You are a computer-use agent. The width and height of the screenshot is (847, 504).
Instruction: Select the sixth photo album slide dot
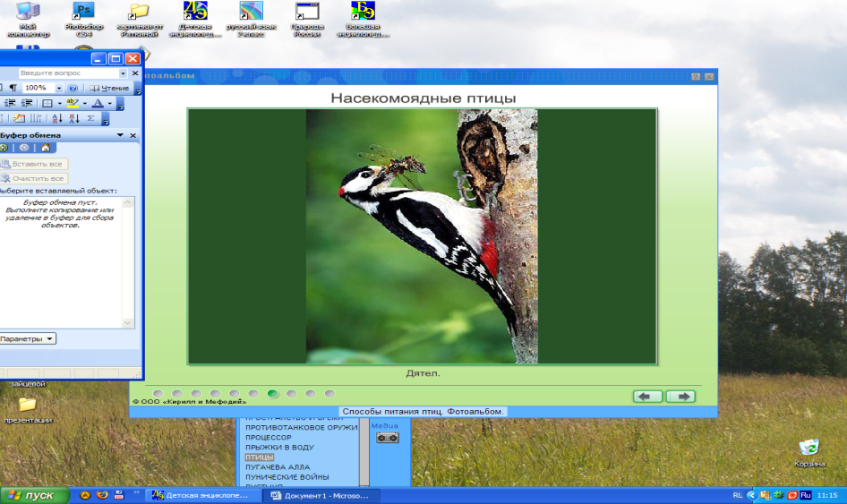pyautogui.click(x=253, y=393)
